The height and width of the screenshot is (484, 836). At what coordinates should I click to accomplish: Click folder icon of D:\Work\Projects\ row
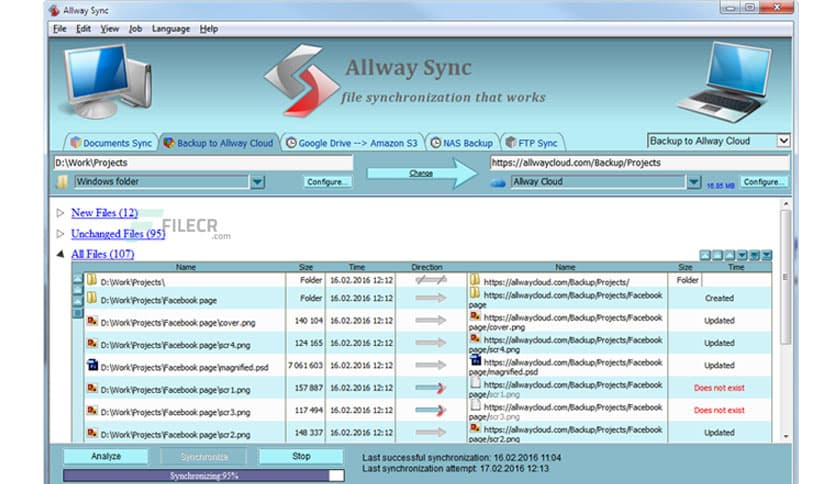click(x=92, y=279)
